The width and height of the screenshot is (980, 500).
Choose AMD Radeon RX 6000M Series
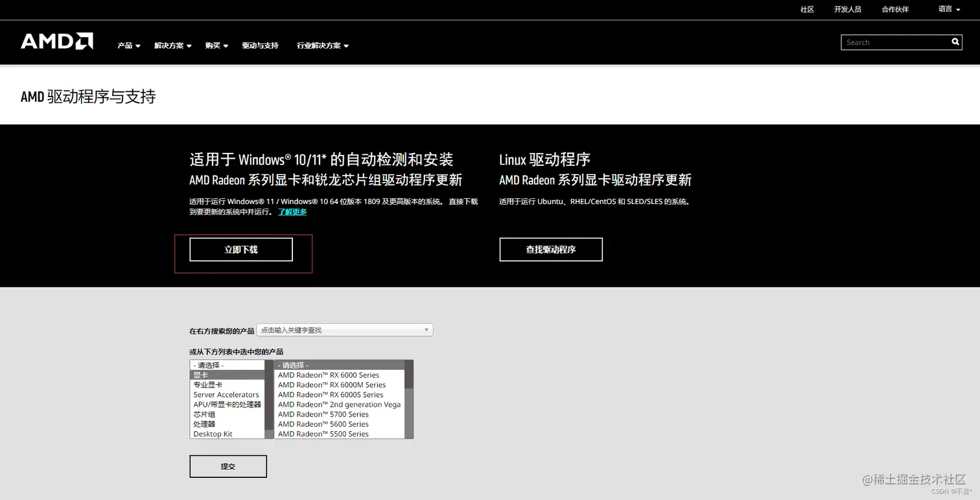[339, 385]
